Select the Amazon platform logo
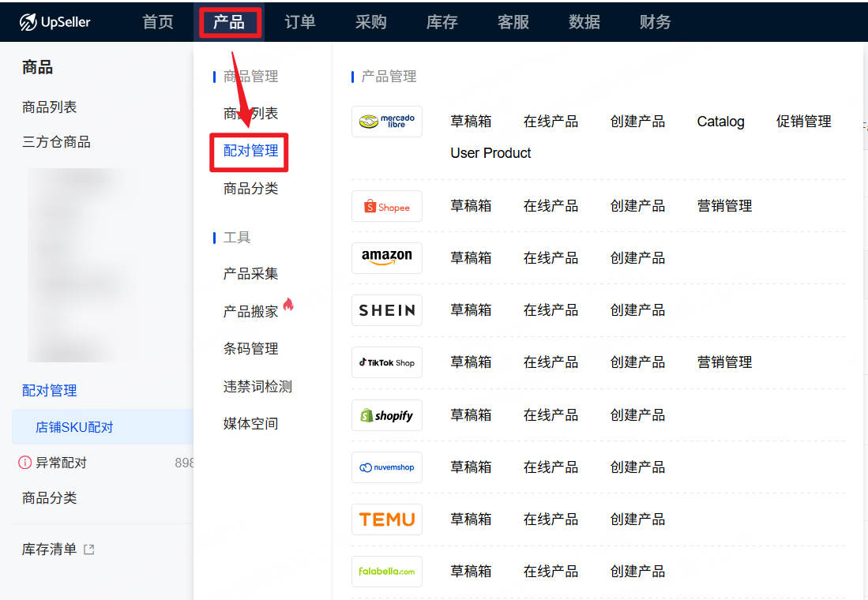 click(x=387, y=258)
